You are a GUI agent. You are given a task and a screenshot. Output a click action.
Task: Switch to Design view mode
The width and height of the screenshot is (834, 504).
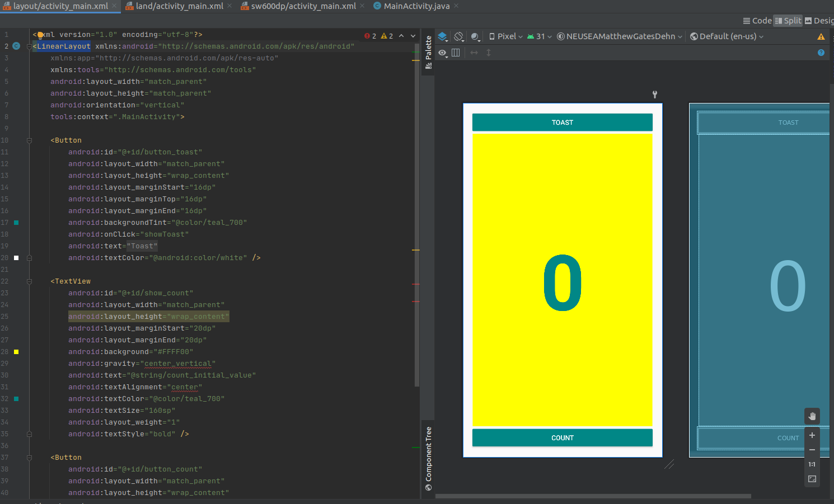[x=819, y=21]
